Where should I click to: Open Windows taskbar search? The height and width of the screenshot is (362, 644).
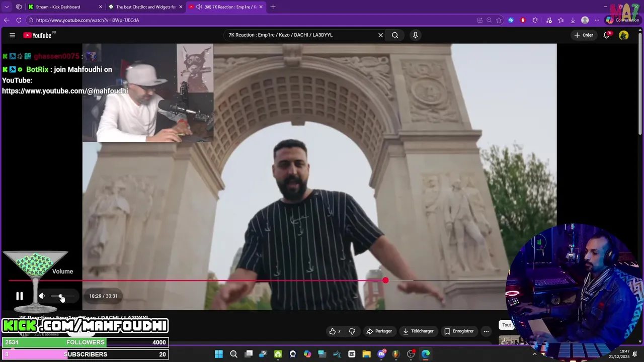pos(233,354)
